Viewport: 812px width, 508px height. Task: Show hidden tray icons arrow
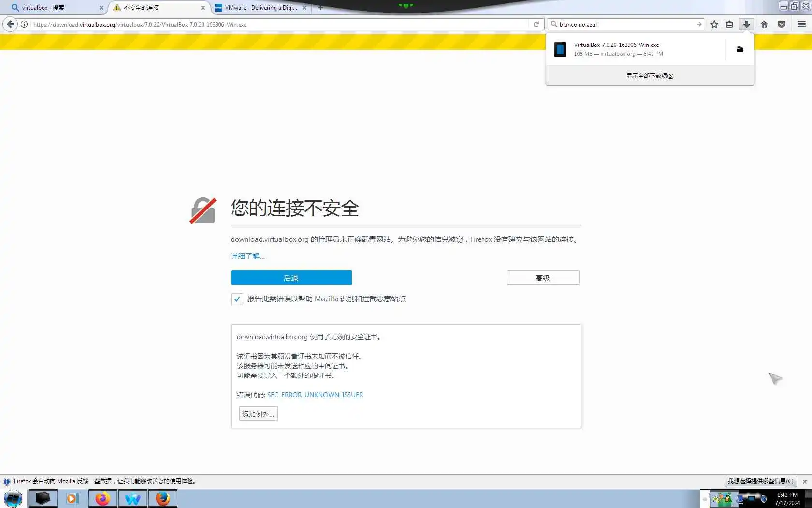tap(705, 499)
